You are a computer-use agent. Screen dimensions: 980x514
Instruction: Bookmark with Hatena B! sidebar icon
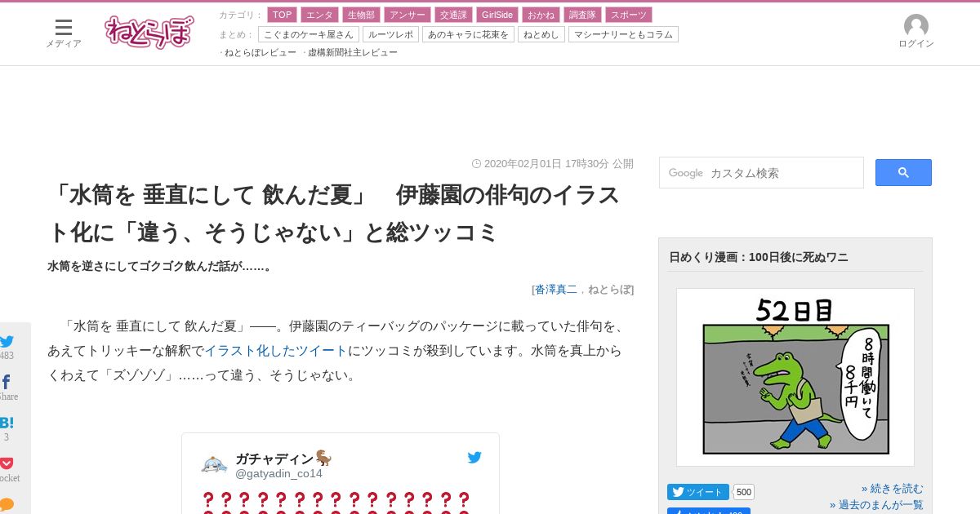[x=7, y=423]
